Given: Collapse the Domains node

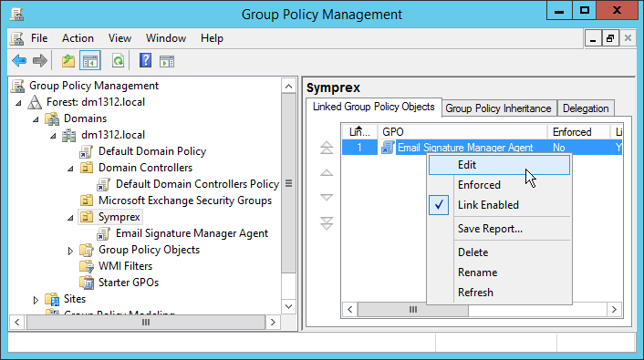Looking at the screenshot, I should pos(36,119).
